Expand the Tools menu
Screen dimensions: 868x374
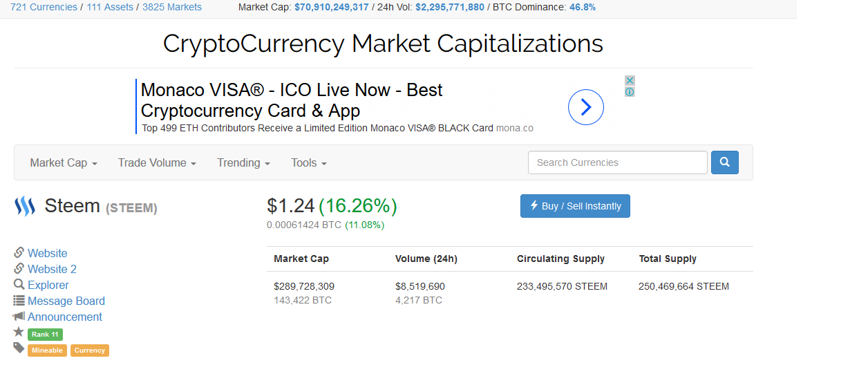tap(309, 162)
